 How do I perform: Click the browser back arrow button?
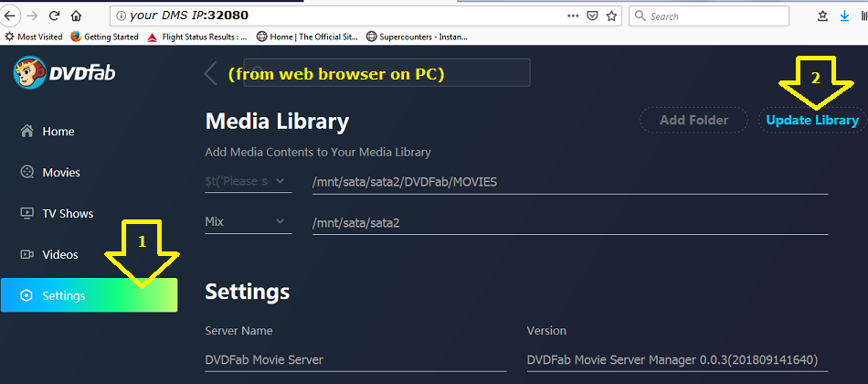(9, 15)
